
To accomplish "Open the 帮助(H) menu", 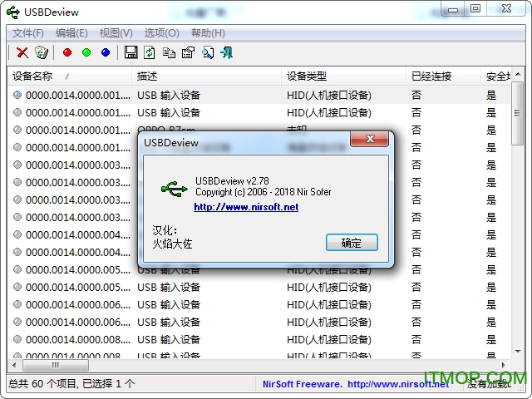I will pos(208,33).
